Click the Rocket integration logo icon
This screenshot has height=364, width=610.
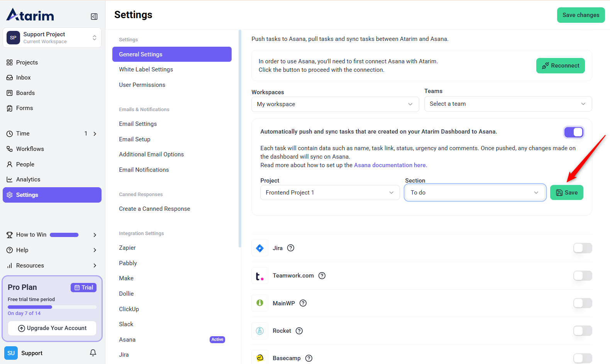(x=260, y=331)
